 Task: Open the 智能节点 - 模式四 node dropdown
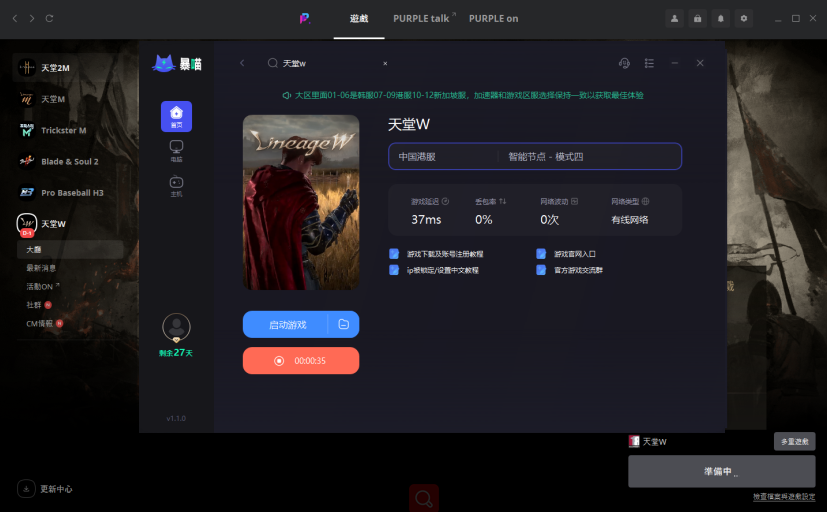590,157
